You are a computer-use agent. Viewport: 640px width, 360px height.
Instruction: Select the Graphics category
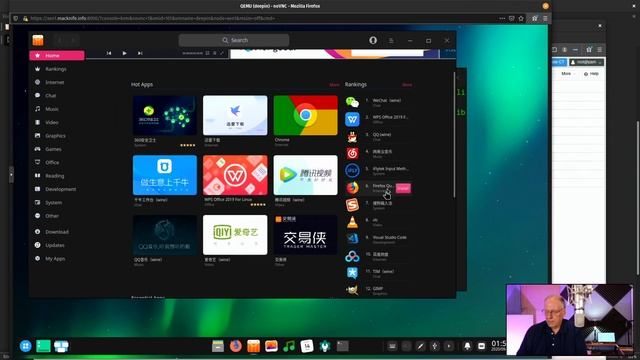pos(56,136)
